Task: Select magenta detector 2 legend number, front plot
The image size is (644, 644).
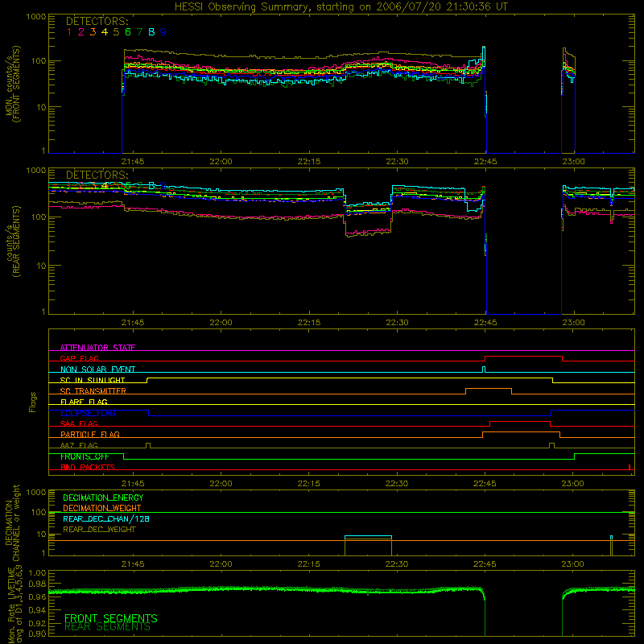Action: point(81,32)
